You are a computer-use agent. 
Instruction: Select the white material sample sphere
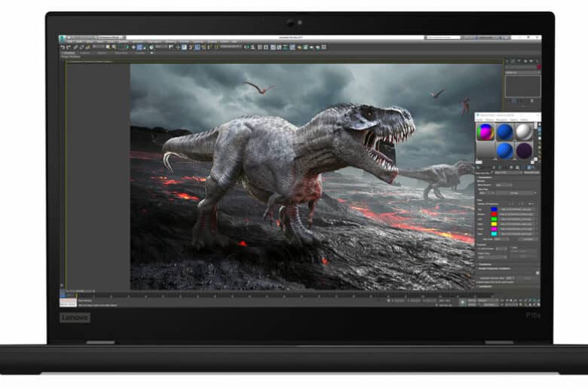[524, 132]
